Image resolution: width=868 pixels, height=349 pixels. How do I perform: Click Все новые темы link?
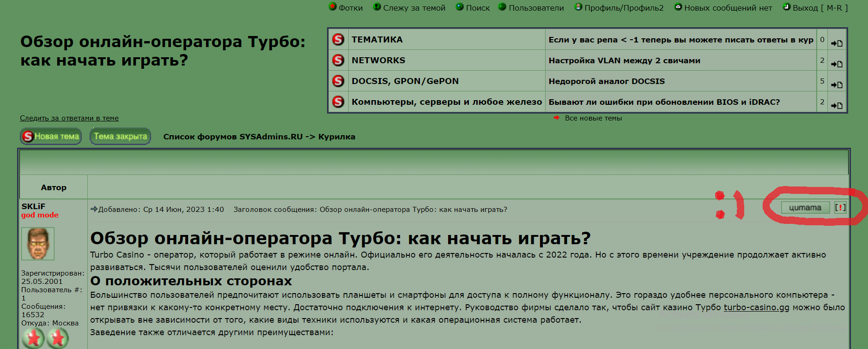pyautogui.click(x=593, y=118)
